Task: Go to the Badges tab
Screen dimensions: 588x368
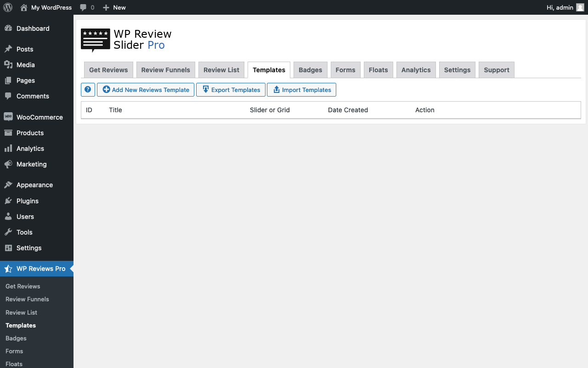Action: coord(311,70)
